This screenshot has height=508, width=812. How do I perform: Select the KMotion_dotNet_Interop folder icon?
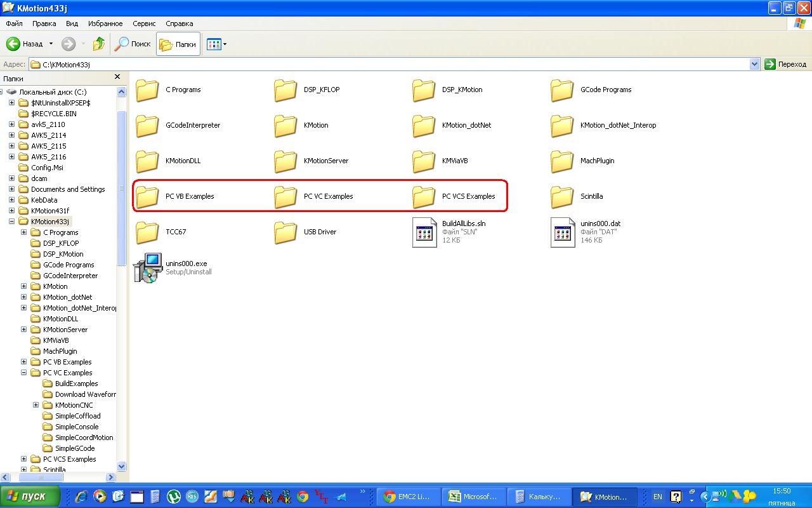pyautogui.click(x=562, y=126)
